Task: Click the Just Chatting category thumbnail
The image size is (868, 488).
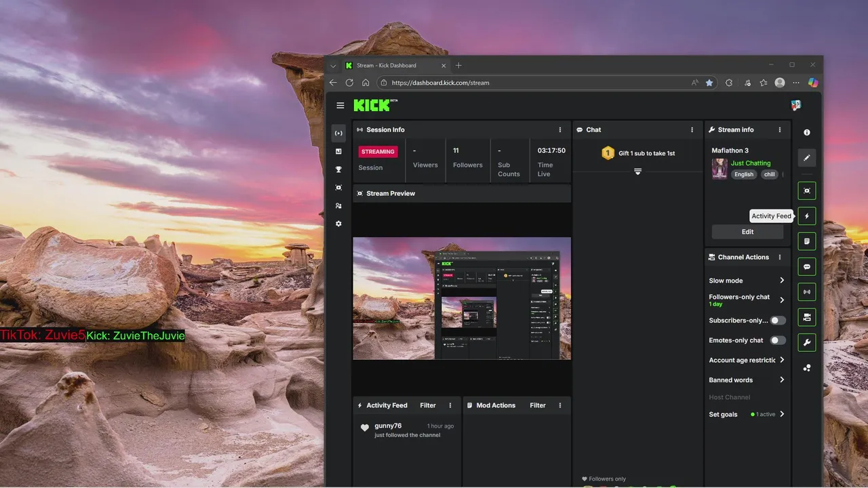Action: 719,169
